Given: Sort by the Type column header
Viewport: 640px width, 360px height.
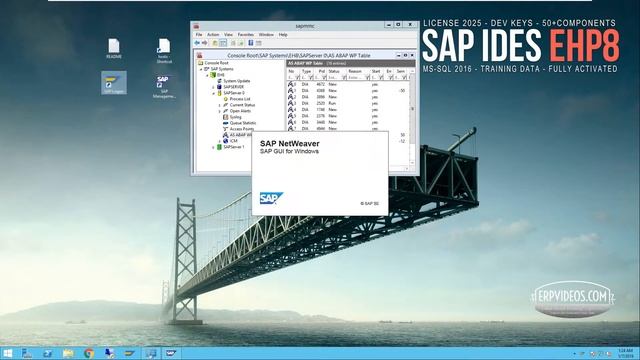Looking at the screenshot, I should pos(307,71).
